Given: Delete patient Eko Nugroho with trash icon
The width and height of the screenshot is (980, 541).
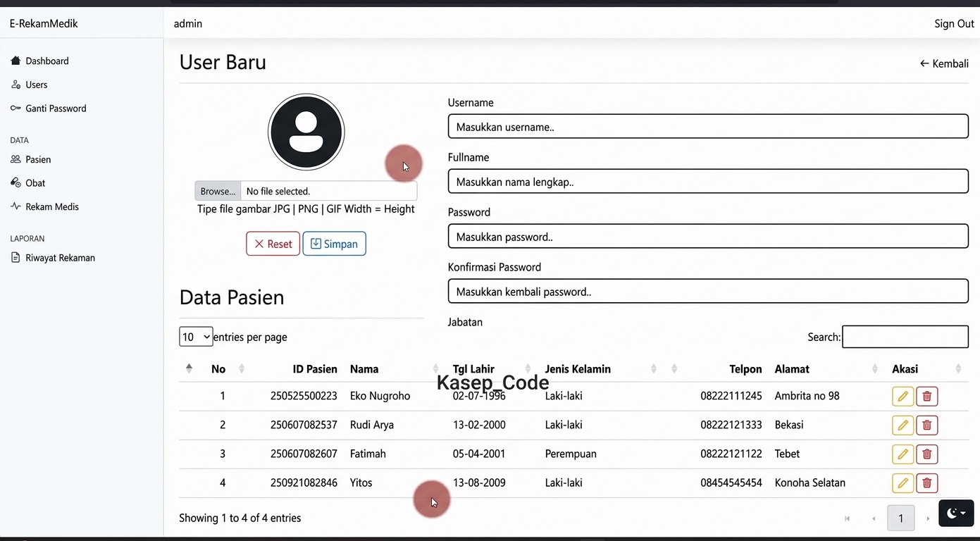Looking at the screenshot, I should (x=927, y=397).
